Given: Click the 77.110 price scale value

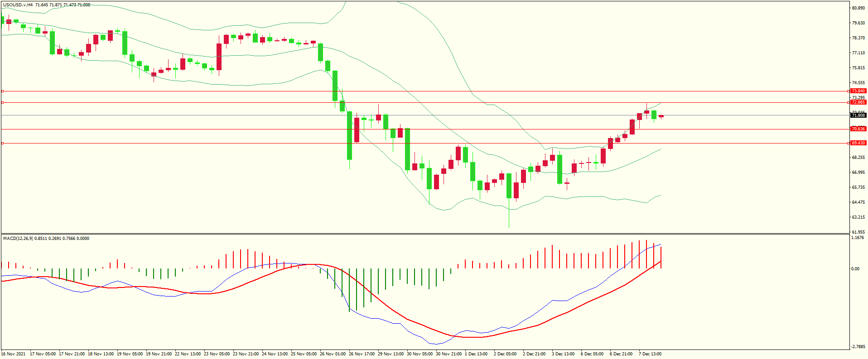Looking at the screenshot, I should tap(858, 53).
